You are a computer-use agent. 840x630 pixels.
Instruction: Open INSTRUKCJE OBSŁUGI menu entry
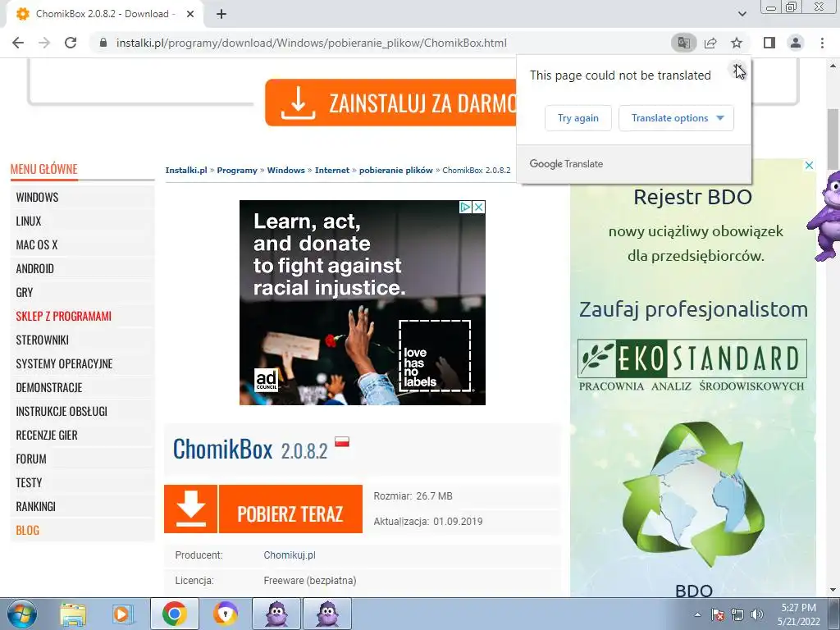82,412
